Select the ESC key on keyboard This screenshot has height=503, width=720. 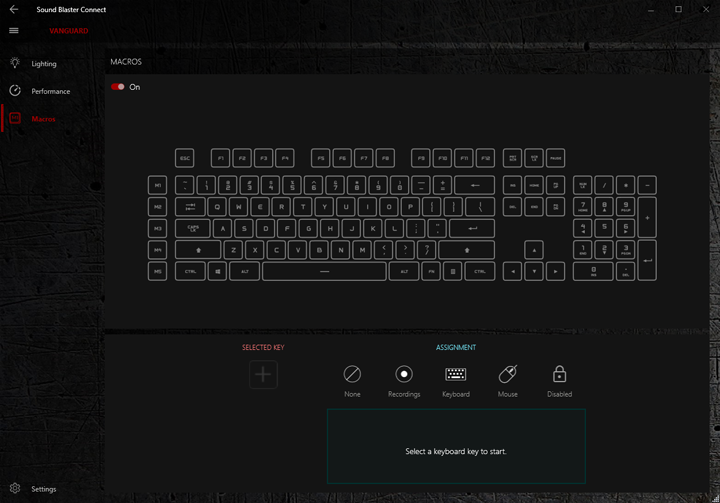pos(184,158)
